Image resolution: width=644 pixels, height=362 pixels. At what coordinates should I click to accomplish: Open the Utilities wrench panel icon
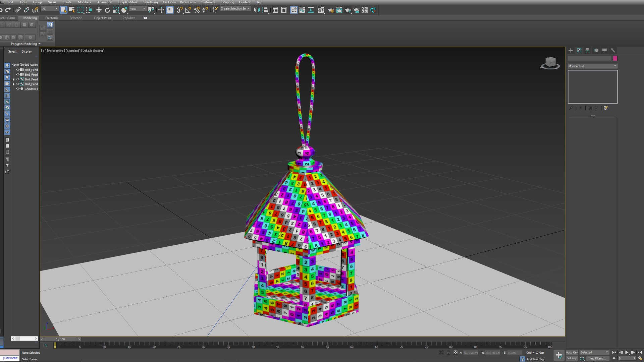613,50
